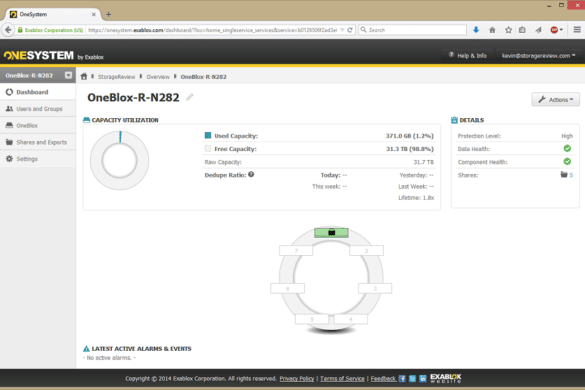This screenshot has height=390, width=585.
Task: Click the Free Capacity white legend swatch
Action: pos(208,149)
